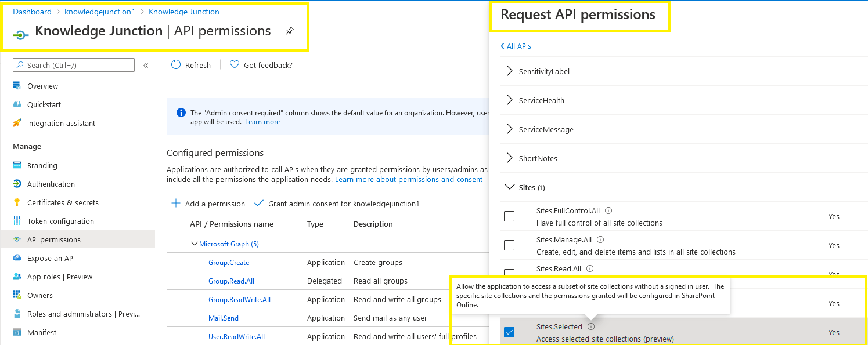Click the plus icon to Add a permission
The height and width of the screenshot is (345, 868).
pyautogui.click(x=175, y=204)
